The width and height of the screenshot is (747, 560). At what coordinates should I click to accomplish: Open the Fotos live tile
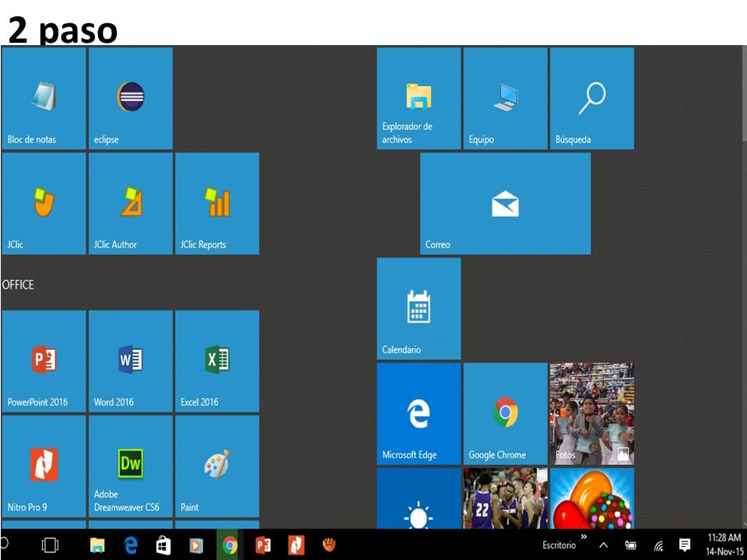pos(592,414)
